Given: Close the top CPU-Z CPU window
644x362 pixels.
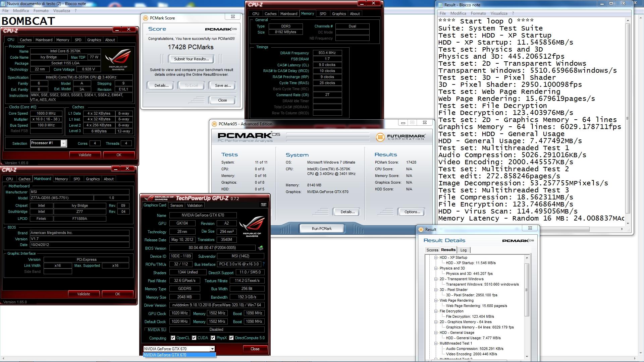Looking at the screenshot, I should click(128, 29).
